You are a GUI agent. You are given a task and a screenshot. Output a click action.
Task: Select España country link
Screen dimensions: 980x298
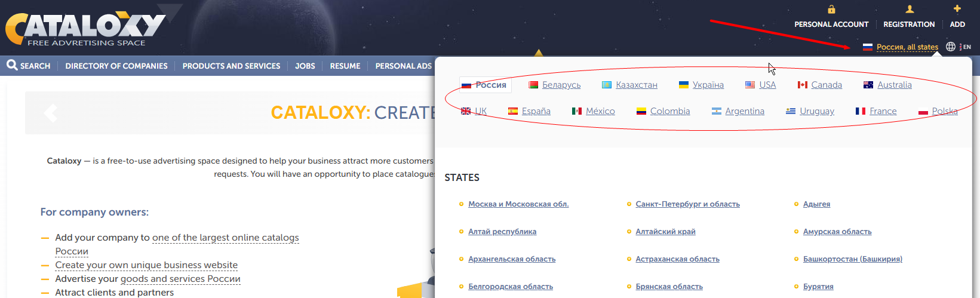click(536, 111)
